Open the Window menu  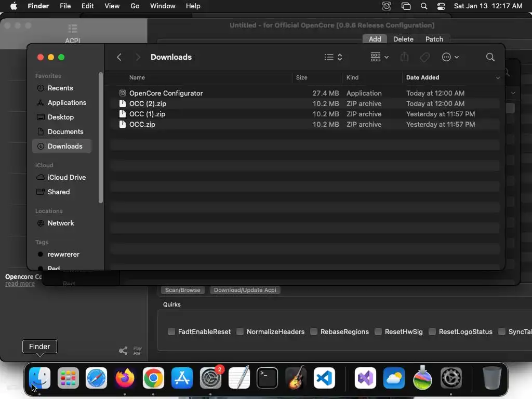coord(163,6)
